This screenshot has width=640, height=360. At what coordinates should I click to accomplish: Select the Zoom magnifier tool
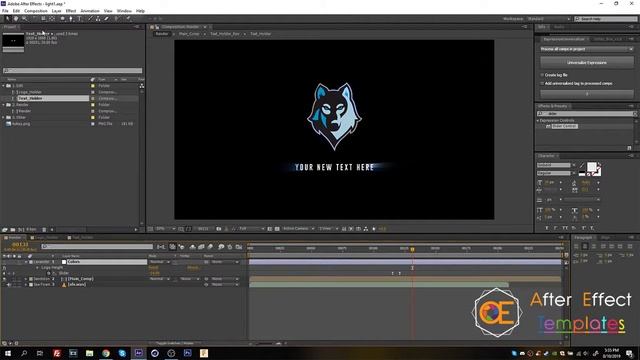pos(24,18)
